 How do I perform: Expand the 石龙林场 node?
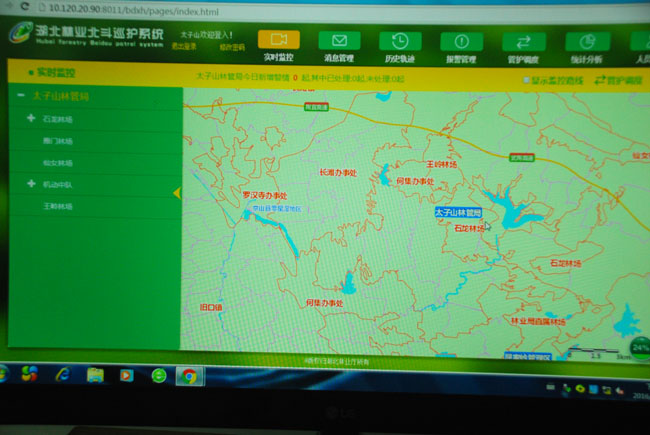[x=31, y=119]
